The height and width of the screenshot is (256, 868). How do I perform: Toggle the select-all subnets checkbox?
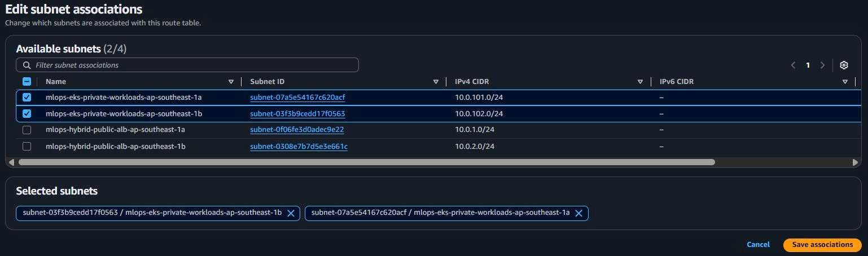(27, 82)
